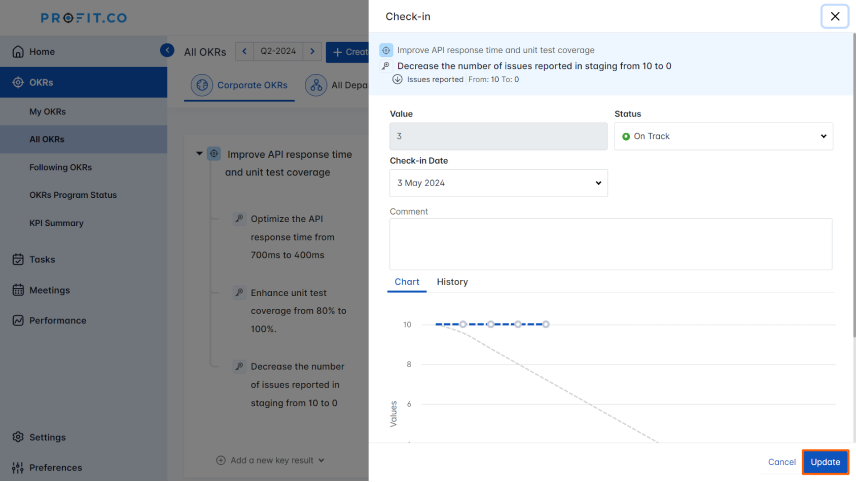Click the key result icon in the Check-in header
The image size is (856, 482).
386,66
